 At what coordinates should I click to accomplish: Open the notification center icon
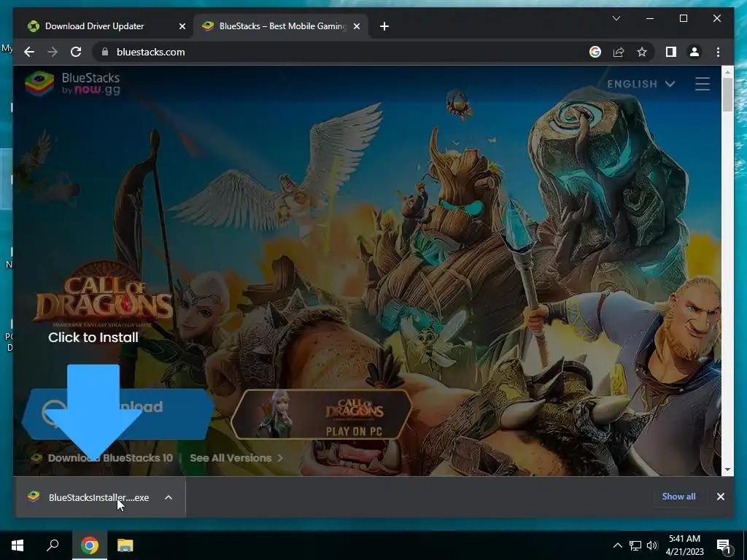coord(724,546)
